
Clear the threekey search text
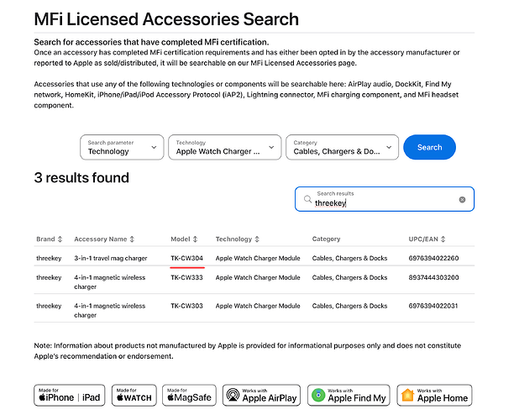click(x=462, y=200)
